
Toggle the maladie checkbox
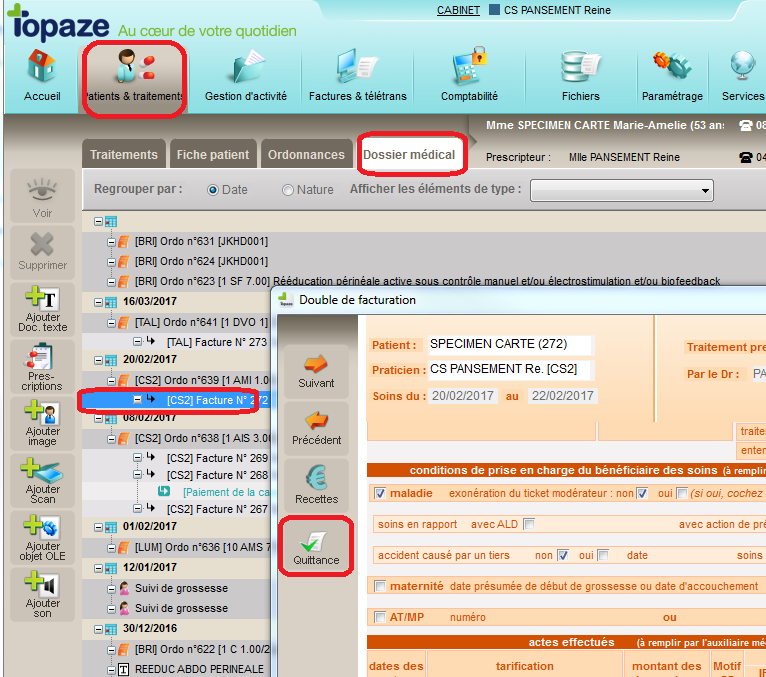pyautogui.click(x=380, y=493)
